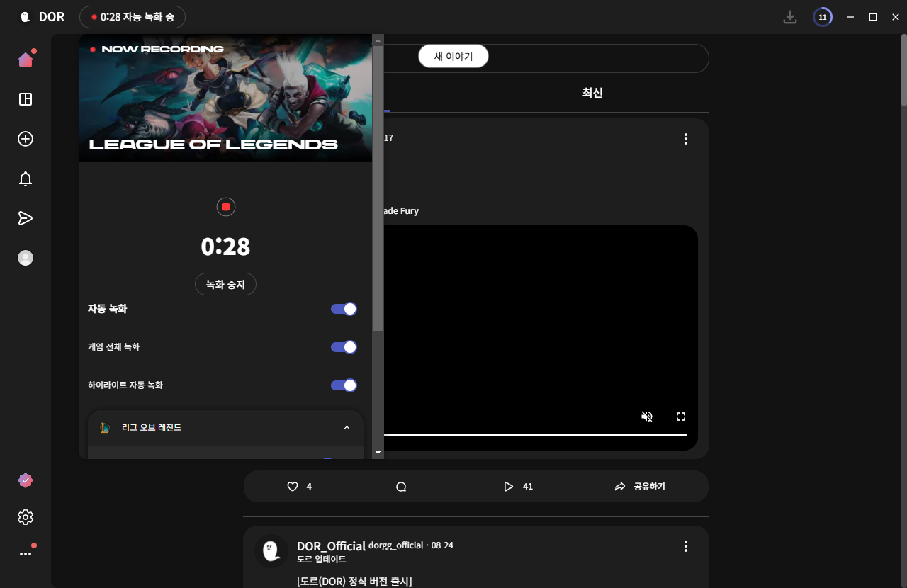Enter fullscreen on the video player
This screenshot has height=588, width=907.
681,417
